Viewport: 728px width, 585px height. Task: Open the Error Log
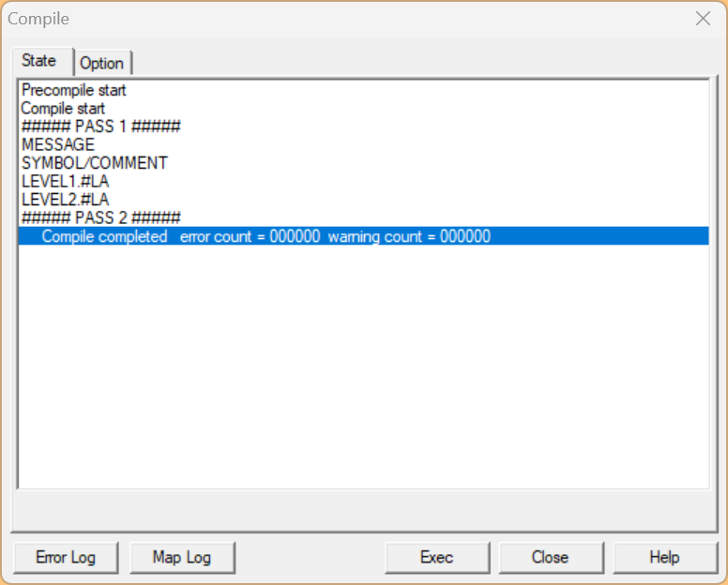pyautogui.click(x=66, y=557)
